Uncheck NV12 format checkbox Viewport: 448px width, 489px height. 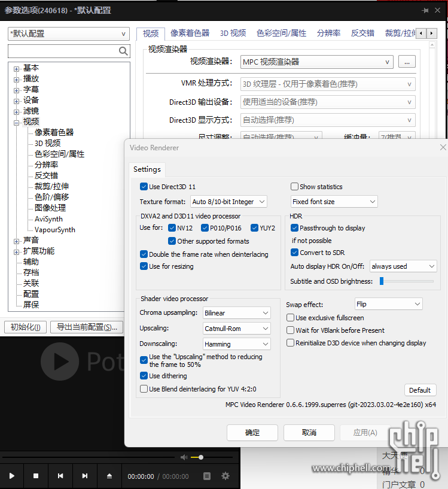click(172, 227)
